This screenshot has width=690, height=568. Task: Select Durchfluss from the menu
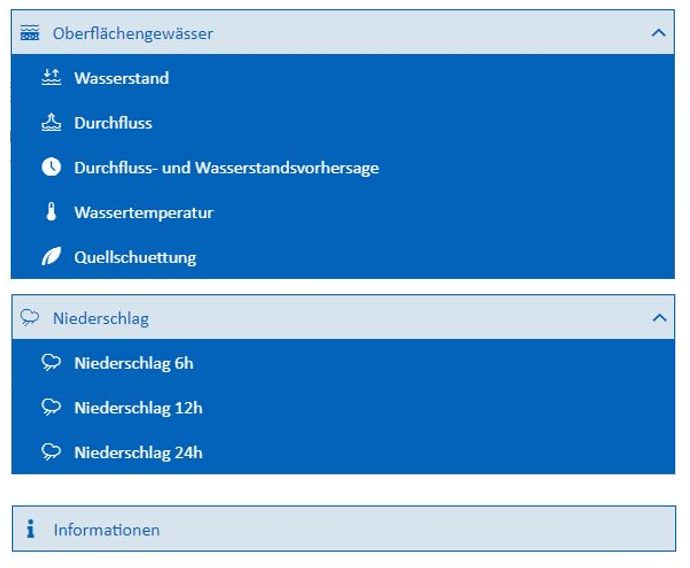tap(113, 123)
